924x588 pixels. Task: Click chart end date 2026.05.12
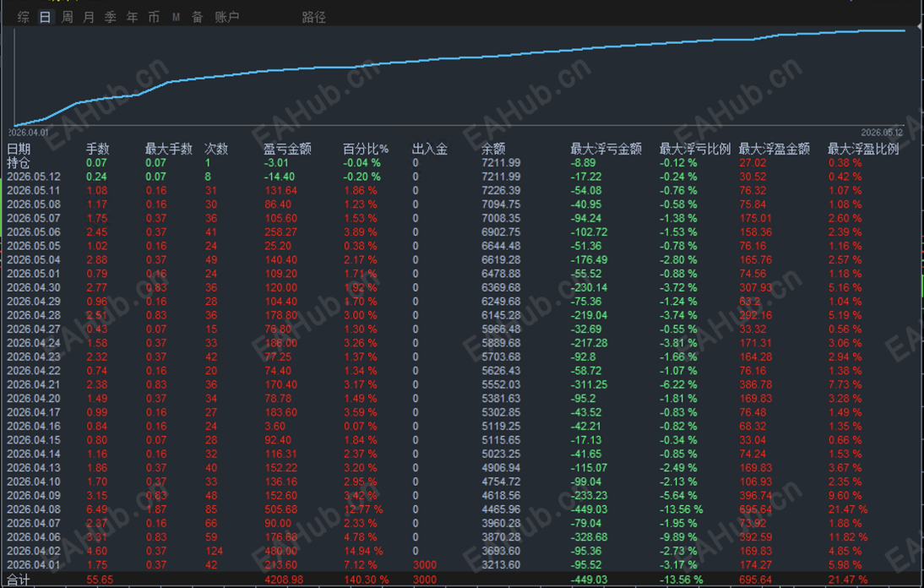[882, 133]
